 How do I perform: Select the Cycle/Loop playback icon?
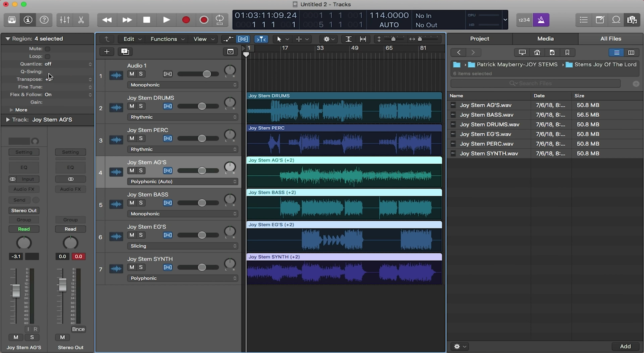pos(220,20)
